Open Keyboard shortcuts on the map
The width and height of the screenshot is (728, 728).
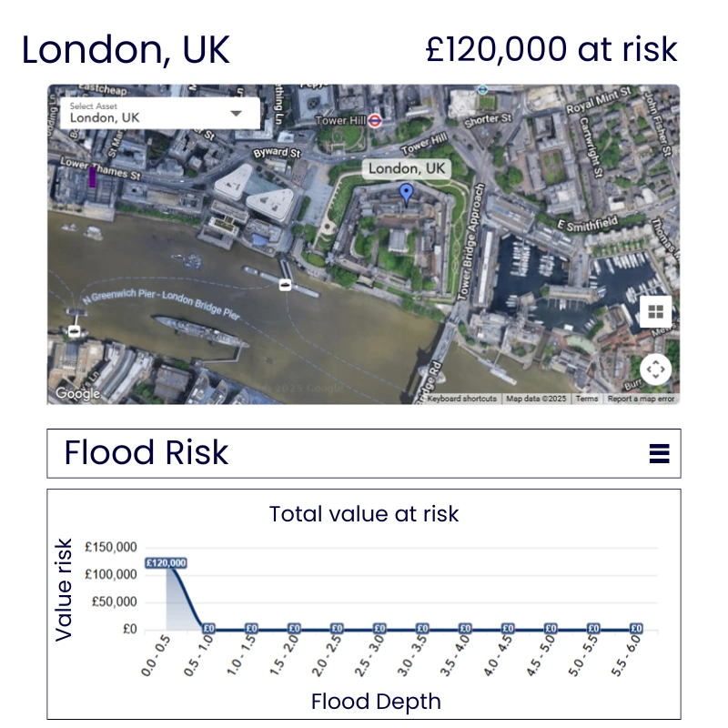(462, 399)
